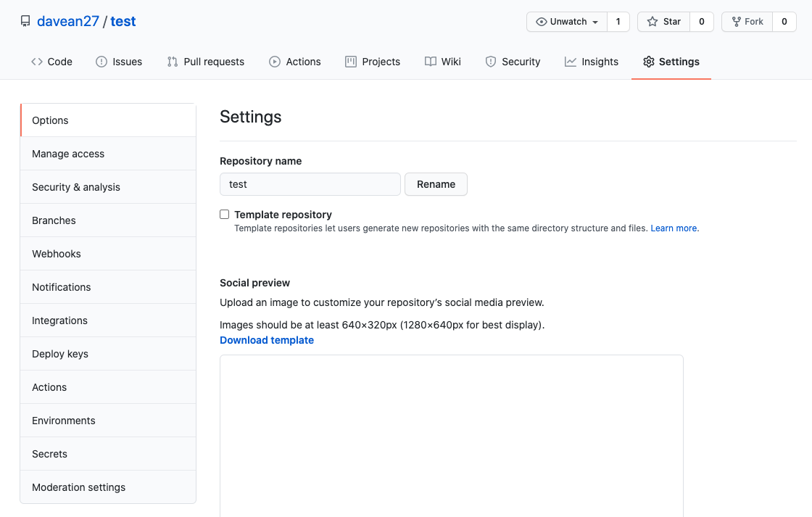
Task: Open Security & analysis settings
Action: pos(108,187)
